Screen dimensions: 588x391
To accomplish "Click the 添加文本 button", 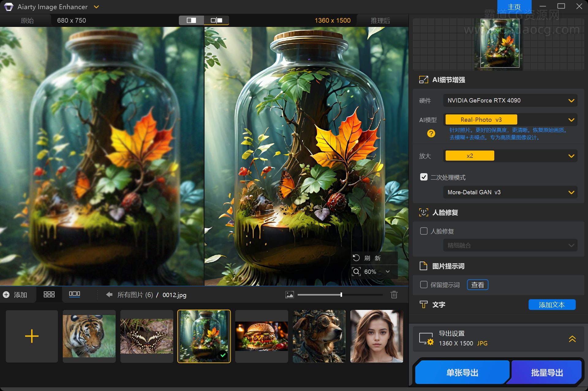I will 552,305.
